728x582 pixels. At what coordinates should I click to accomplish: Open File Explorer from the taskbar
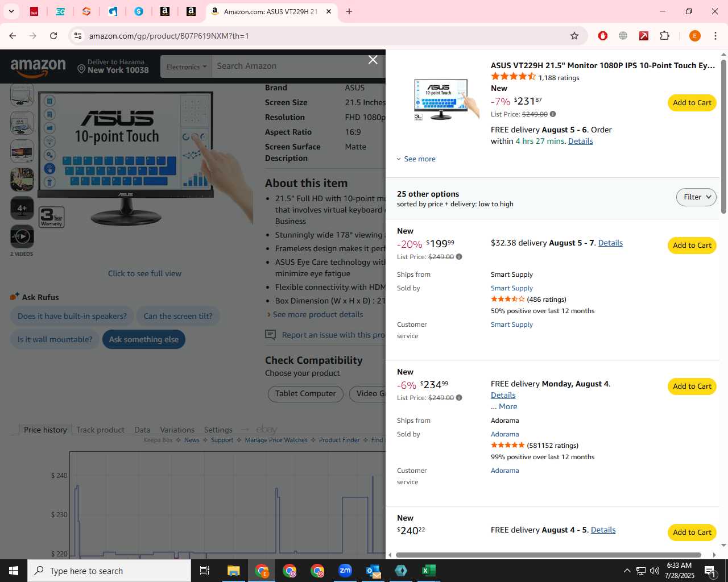click(x=233, y=571)
